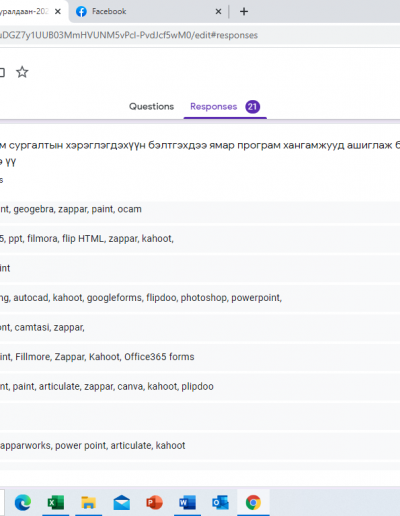
Task: Open the Mail app in the taskbar
Action: pos(122,503)
